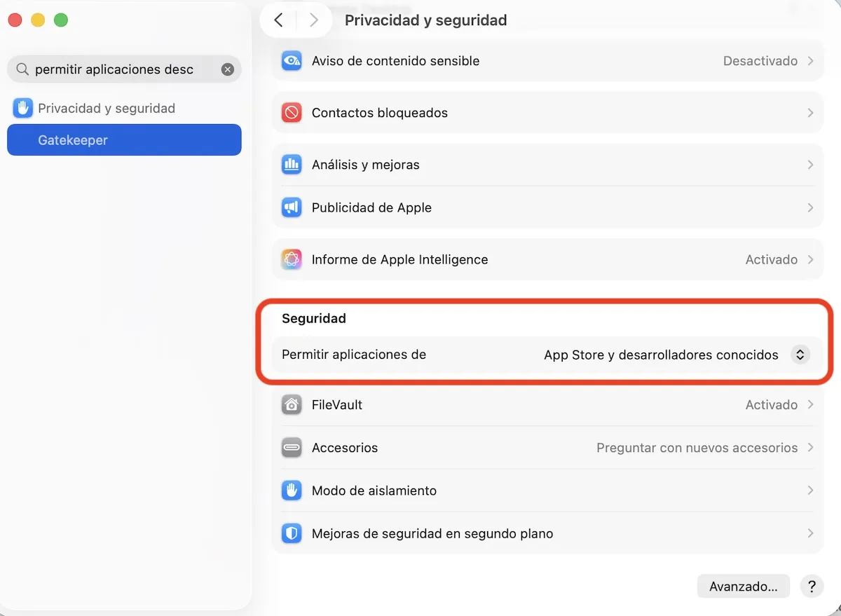Click the Publicidad de Apple megaphone icon

pos(292,207)
